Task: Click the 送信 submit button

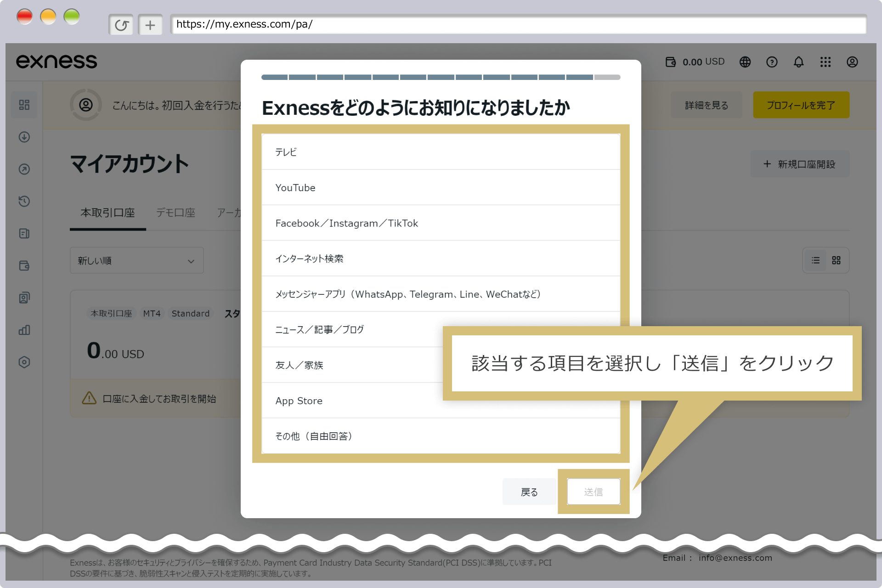Action: click(x=594, y=492)
